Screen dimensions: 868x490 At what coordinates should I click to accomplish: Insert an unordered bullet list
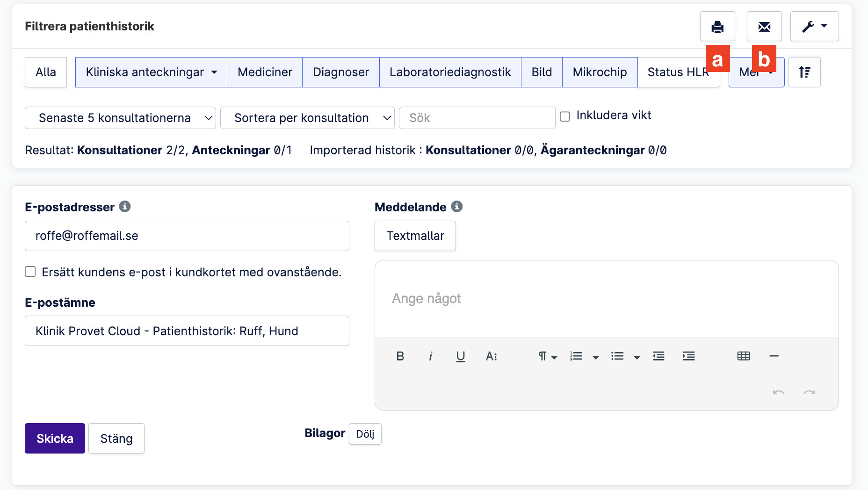[617, 356]
